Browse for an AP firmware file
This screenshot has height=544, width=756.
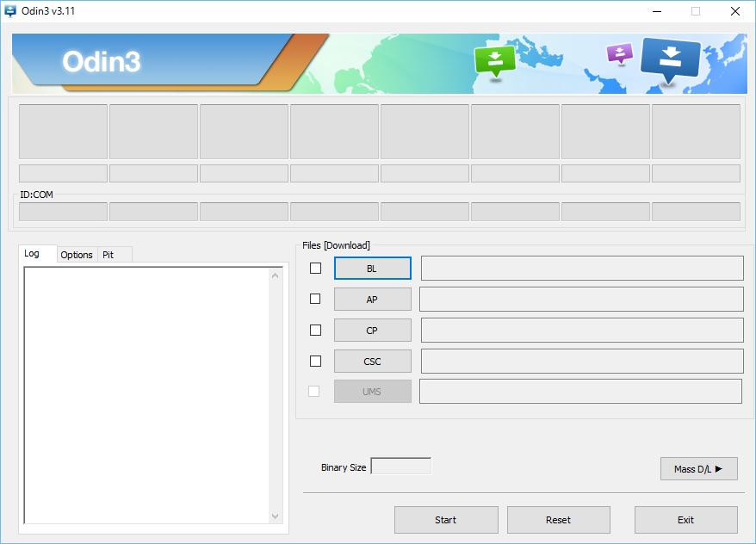pyautogui.click(x=373, y=300)
